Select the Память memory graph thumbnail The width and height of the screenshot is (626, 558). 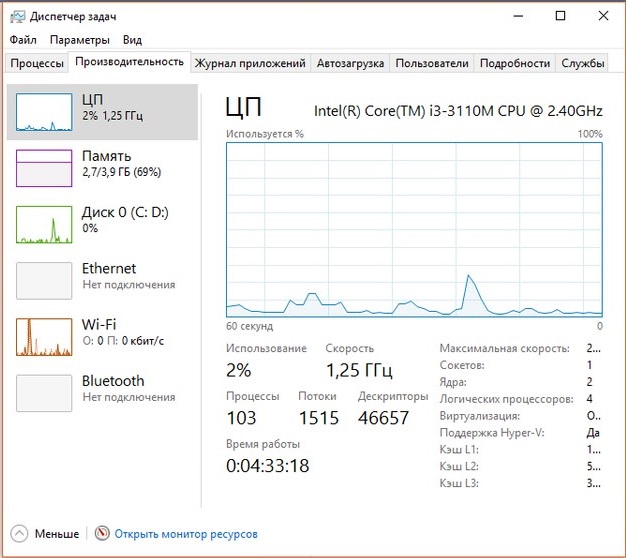click(x=44, y=169)
